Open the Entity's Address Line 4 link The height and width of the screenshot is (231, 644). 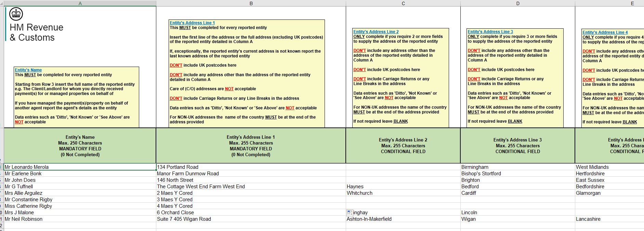pyautogui.click(x=605, y=32)
